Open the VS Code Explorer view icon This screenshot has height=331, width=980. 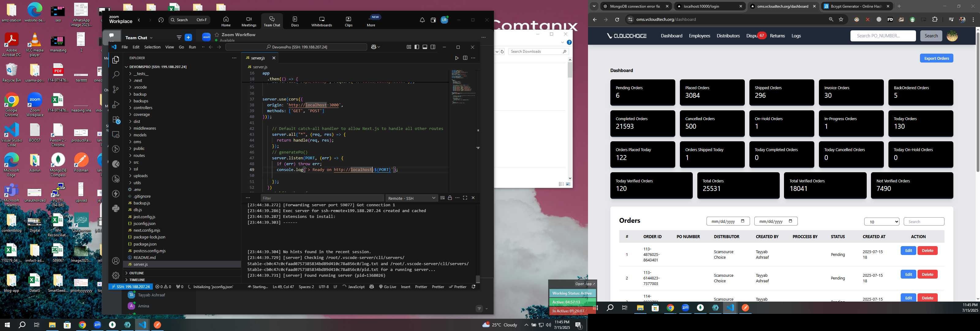[x=116, y=60]
